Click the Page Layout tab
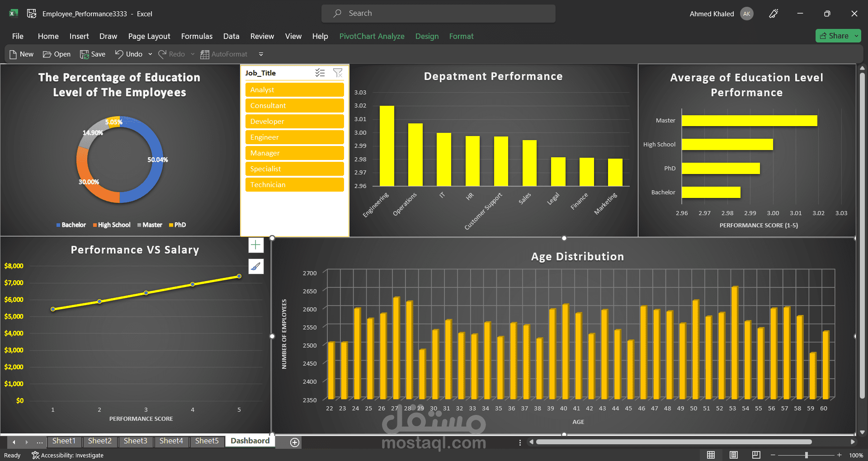This screenshot has height=461, width=868. 149,36
